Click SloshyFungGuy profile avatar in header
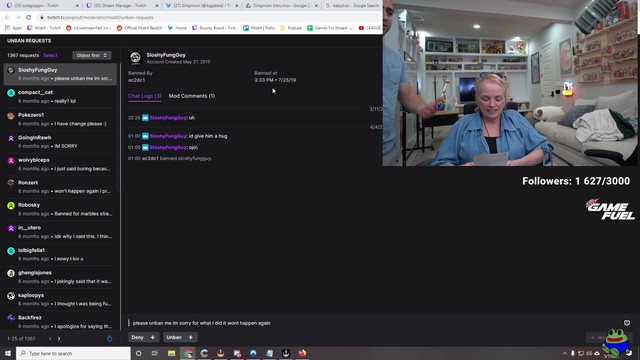640x360 pixels. (x=136, y=58)
